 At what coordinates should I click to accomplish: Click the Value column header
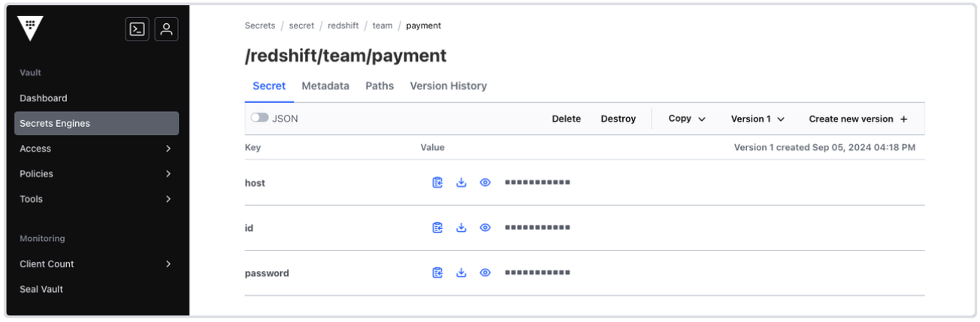[x=432, y=147]
